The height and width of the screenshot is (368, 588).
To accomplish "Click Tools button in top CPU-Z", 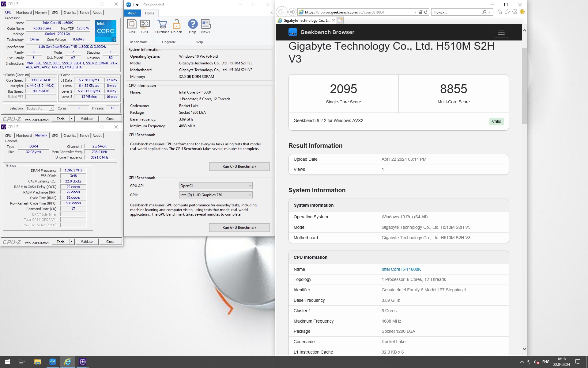I will [x=61, y=119].
